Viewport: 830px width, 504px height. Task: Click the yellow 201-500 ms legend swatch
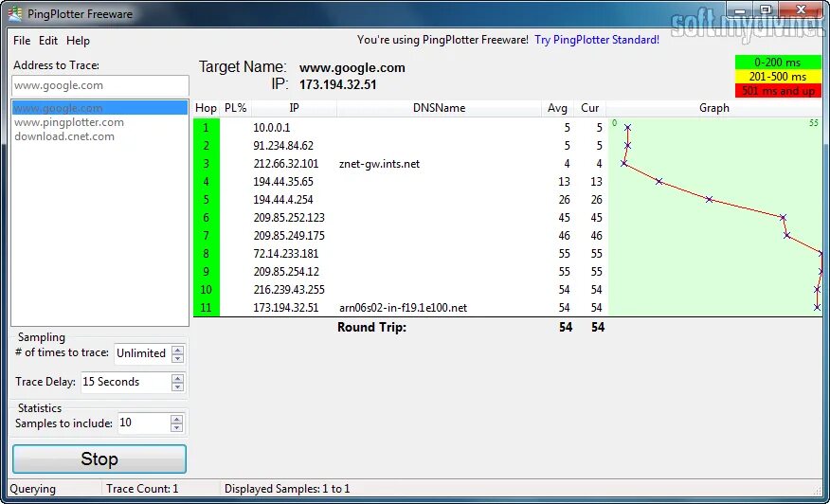(x=778, y=77)
